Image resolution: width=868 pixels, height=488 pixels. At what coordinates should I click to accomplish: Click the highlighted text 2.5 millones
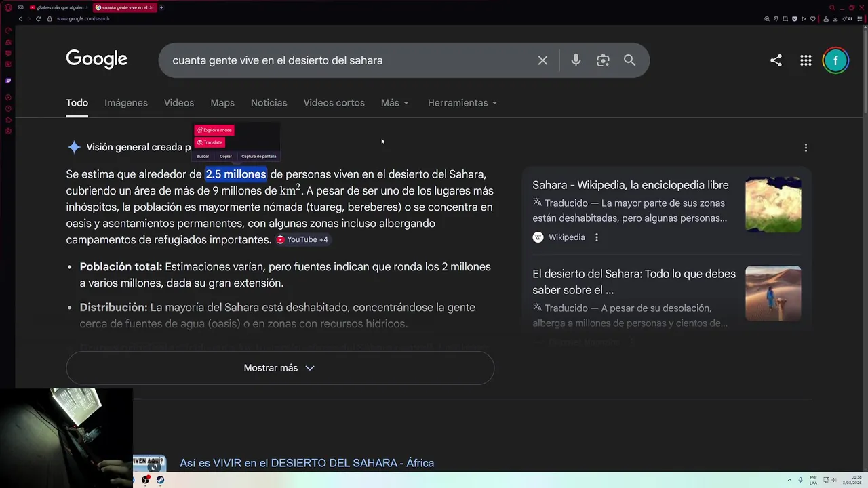point(236,174)
